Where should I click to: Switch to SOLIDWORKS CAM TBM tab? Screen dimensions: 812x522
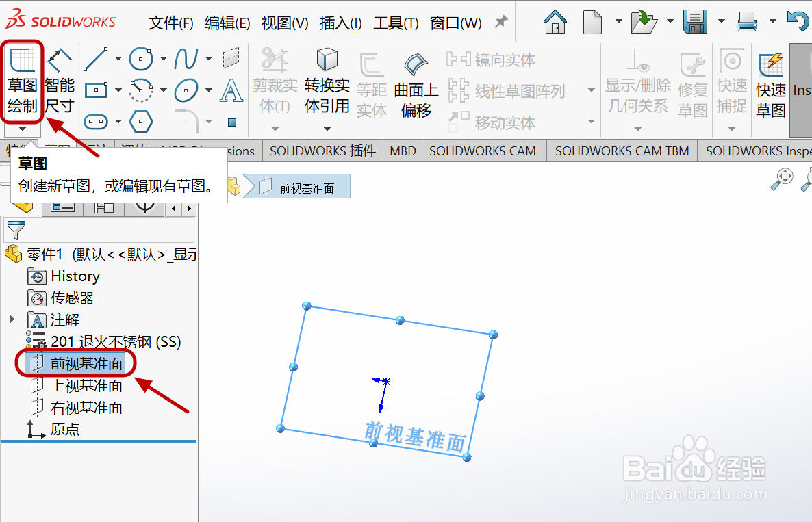tap(622, 151)
